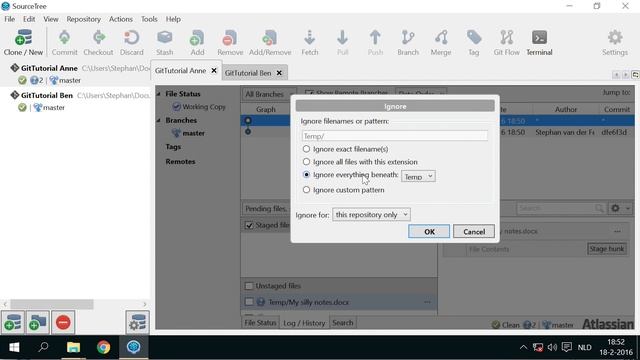Select the Checkout toolbar icon

click(x=98, y=42)
